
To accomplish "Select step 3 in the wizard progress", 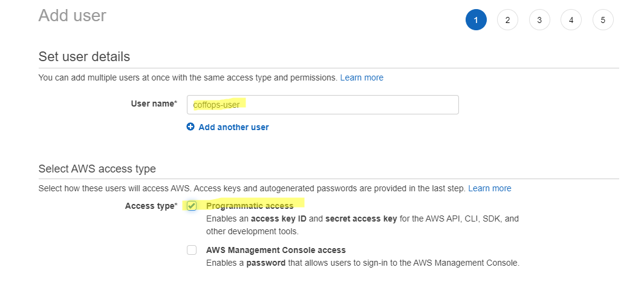I will 539,20.
